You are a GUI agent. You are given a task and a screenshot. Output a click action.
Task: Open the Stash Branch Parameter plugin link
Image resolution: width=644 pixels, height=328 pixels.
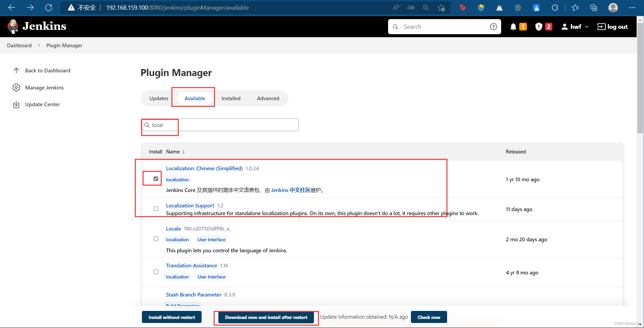tap(194, 294)
